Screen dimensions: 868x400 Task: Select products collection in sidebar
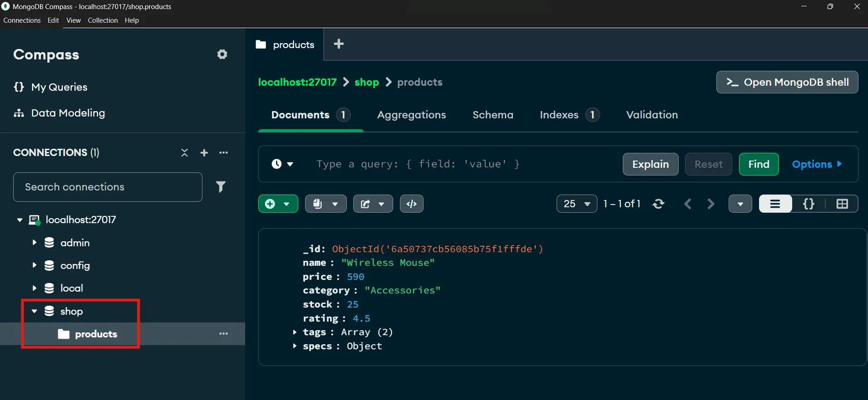[96, 334]
